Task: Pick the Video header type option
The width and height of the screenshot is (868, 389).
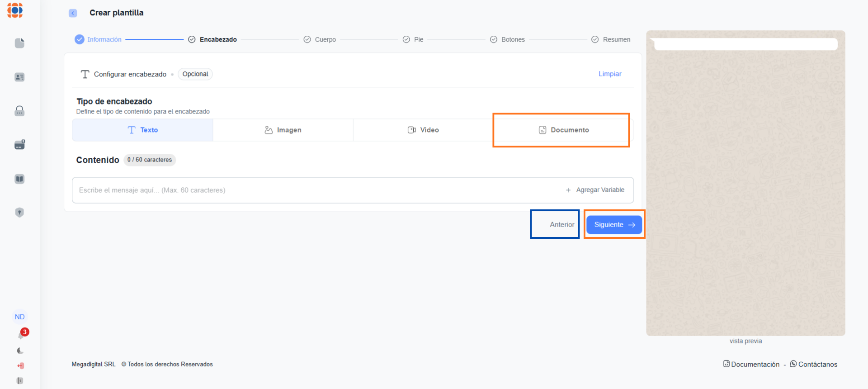Action: pos(423,130)
